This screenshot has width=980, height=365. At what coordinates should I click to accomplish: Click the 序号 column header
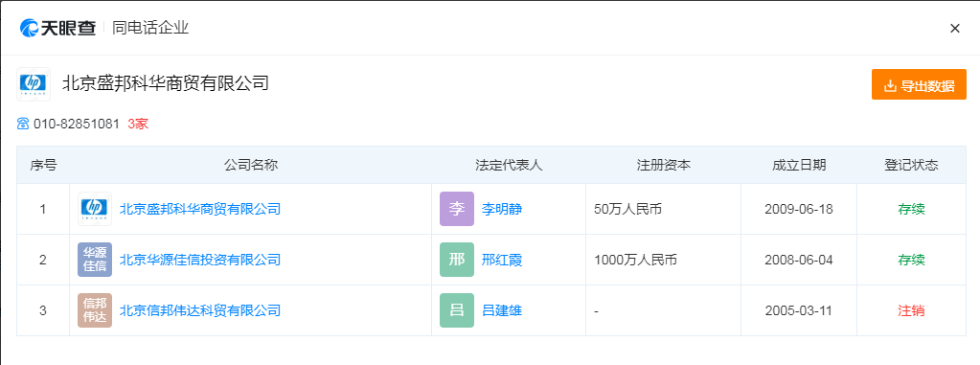click(x=43, y=165)
